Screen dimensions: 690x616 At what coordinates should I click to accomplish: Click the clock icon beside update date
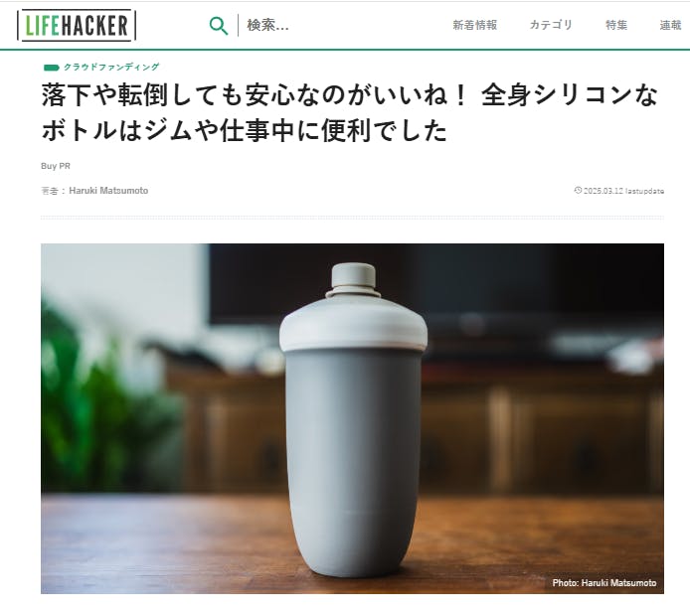pos(578,190)
